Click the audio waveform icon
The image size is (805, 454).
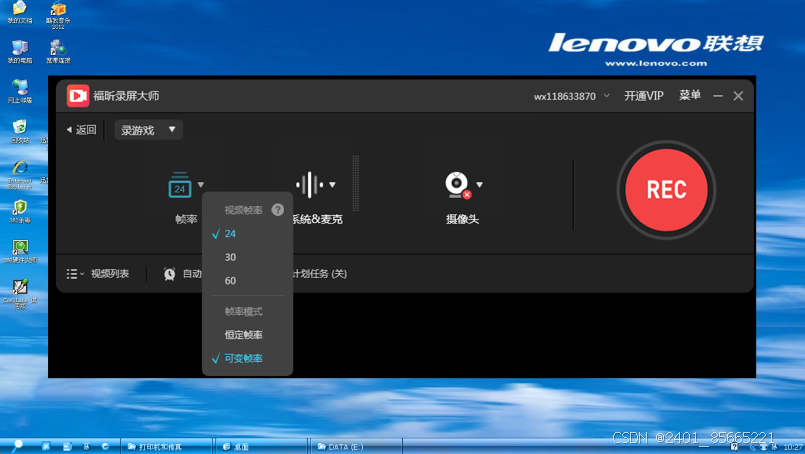click(310, 185)
